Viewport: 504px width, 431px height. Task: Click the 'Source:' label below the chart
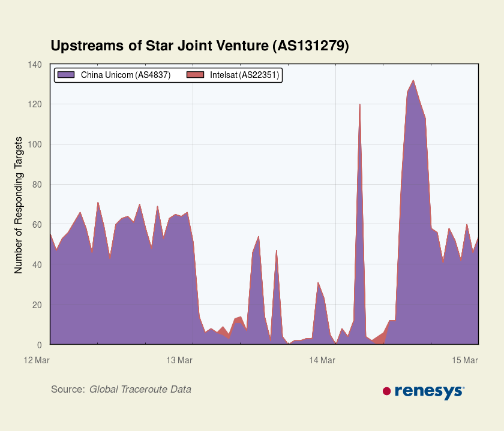coord(68,390)
